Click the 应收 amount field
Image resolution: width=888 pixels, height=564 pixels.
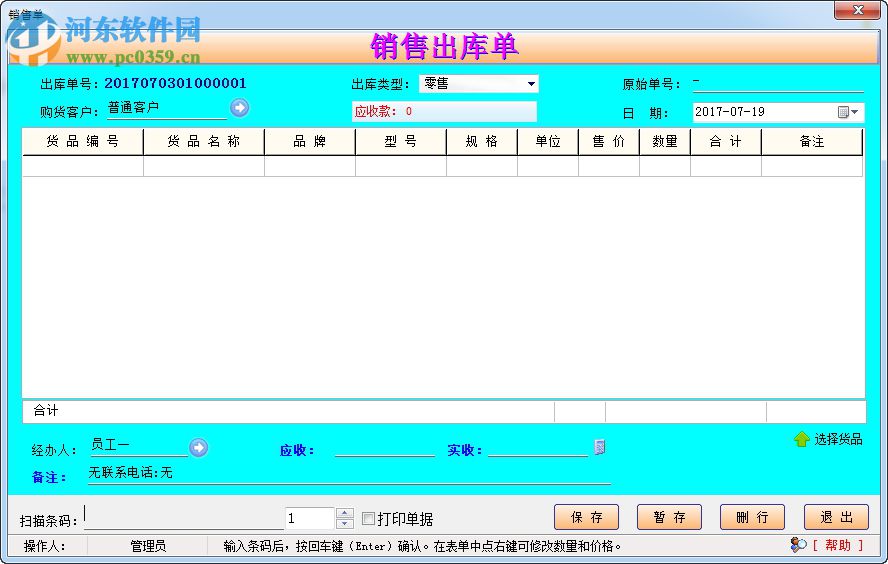[385, 448]
